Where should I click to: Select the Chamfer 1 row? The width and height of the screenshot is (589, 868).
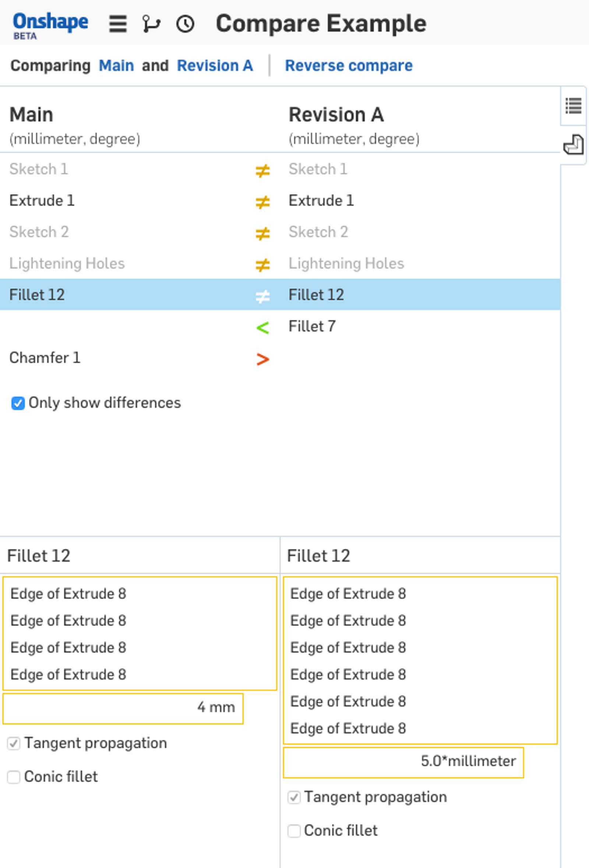[45, 358]
